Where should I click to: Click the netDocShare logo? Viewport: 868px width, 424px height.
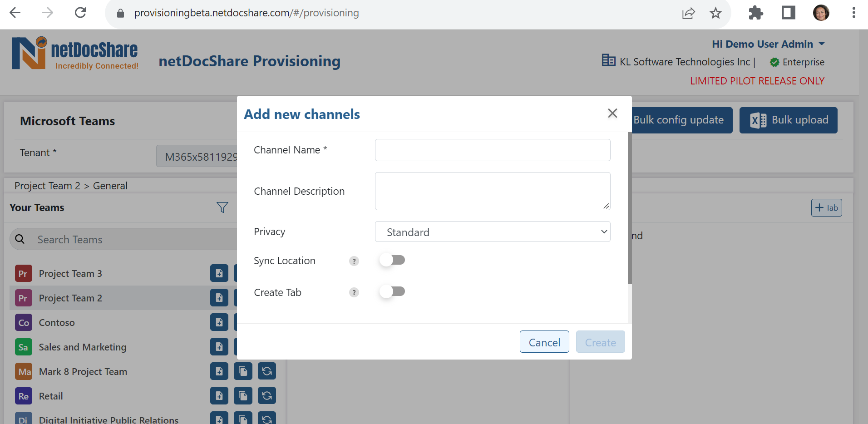pos(75,53)
